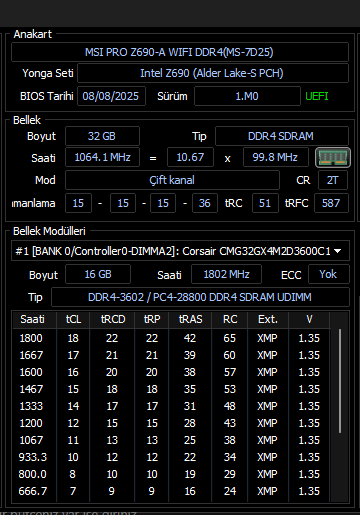Select the 1667 row in the timing table
Viewport: 360px width, 515px height.
pos(171,355)
